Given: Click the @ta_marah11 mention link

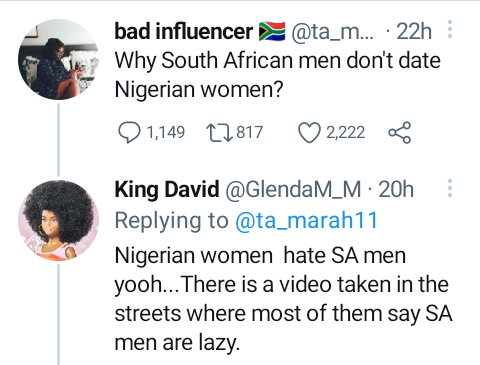Looking at the screenshot, I should 306,221.
